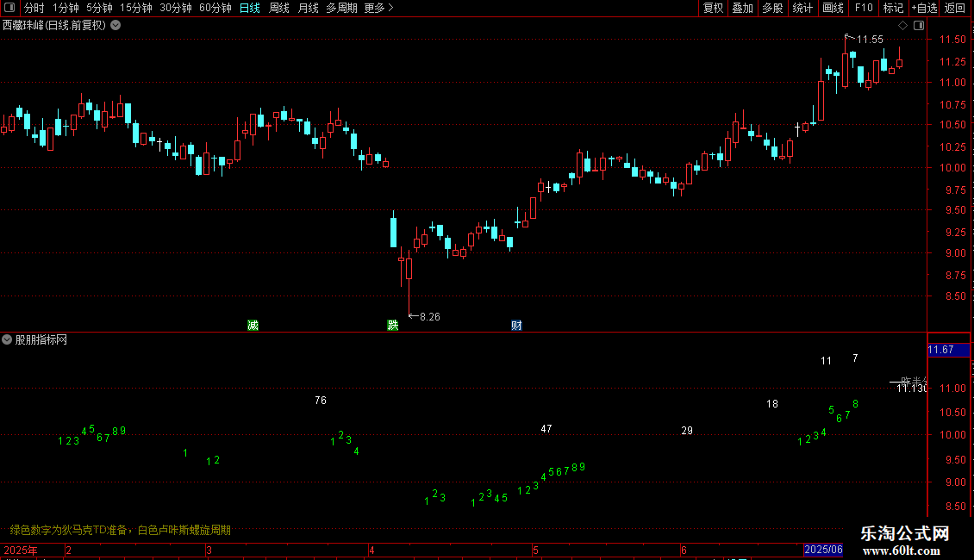The width and height of the screenshot is (974, 560).
Task: Click the 8.26 low price label
Action: [x=430, y=317]
